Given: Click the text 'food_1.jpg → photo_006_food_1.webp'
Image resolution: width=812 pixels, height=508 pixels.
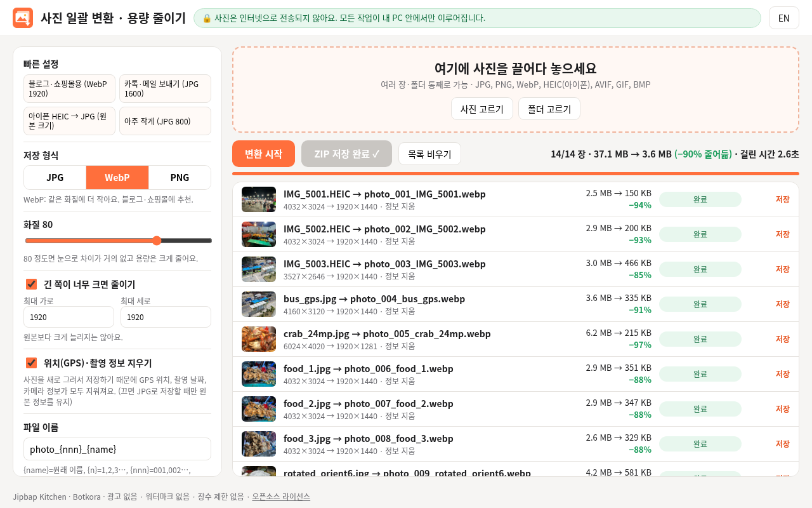Looking at the screenshot, I should pos(369,368).
